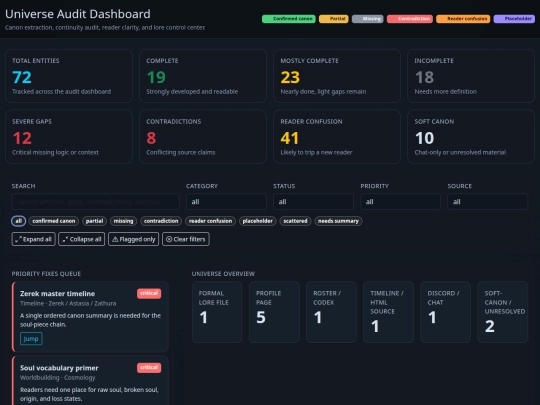Click the Contradiction legend badge
The height and width of the screenshot is (405, 540).
click(410, 19)
